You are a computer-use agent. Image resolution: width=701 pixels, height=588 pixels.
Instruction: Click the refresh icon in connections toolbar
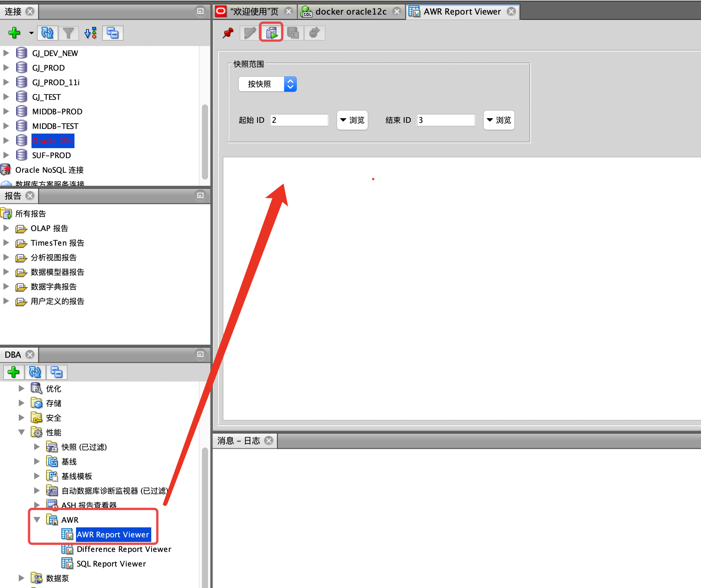point(48,33)
